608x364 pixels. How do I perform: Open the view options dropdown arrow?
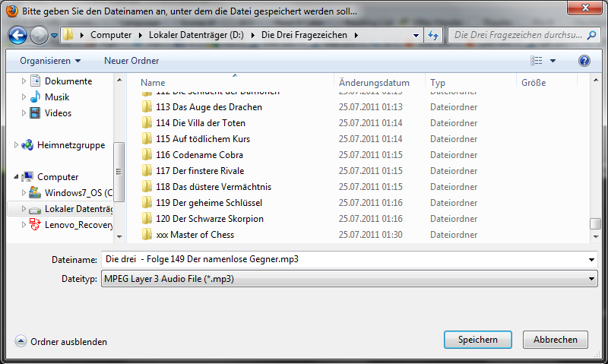pyautogui.click(x=553, y=61)
